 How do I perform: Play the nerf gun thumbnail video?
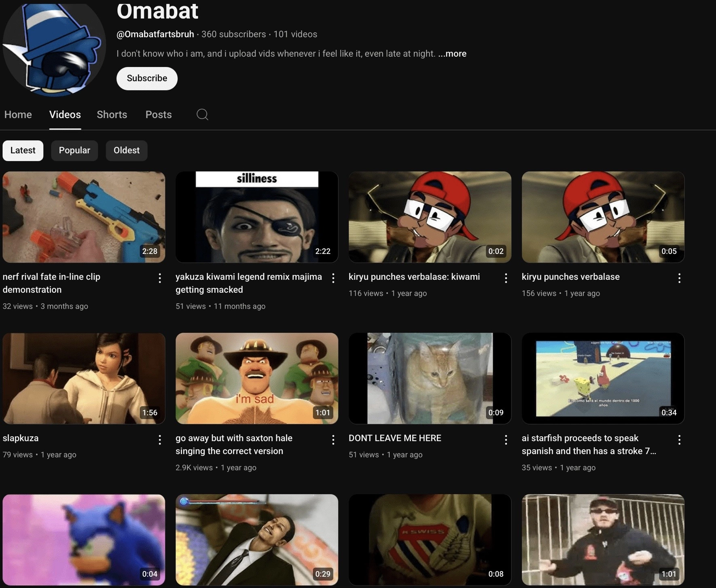(84, 217)
